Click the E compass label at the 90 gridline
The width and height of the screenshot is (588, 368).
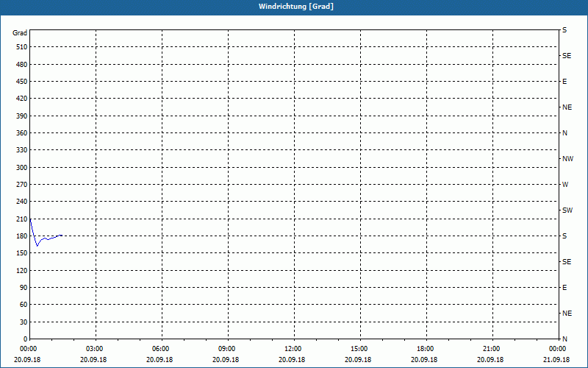tap(564, 288)
